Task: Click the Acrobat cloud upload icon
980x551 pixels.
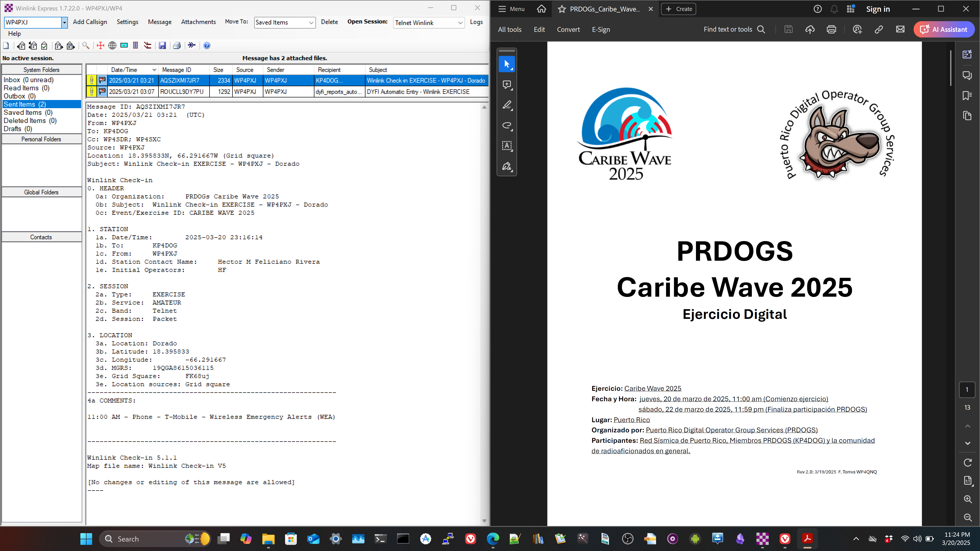Action: (x=810, y=29)
